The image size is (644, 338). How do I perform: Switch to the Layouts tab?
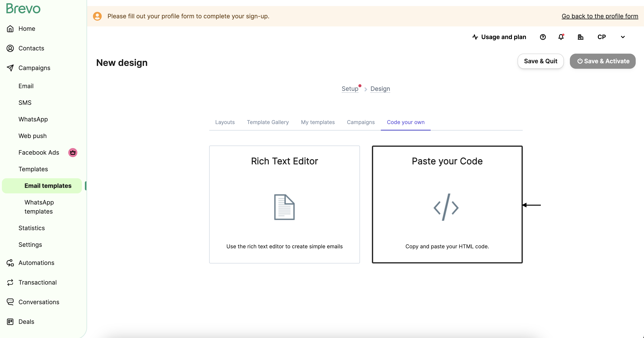[x=225, y=122]
